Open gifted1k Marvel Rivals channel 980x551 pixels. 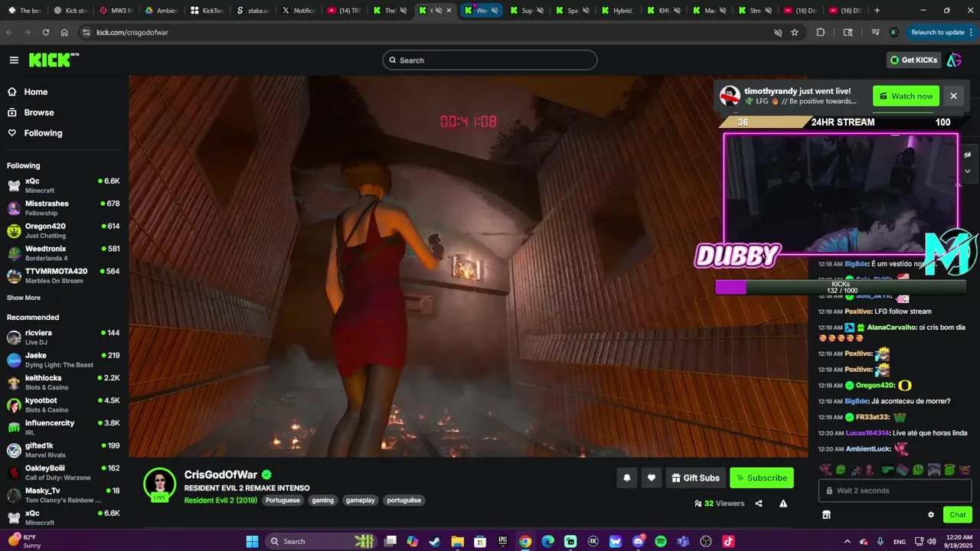point(64,450)
